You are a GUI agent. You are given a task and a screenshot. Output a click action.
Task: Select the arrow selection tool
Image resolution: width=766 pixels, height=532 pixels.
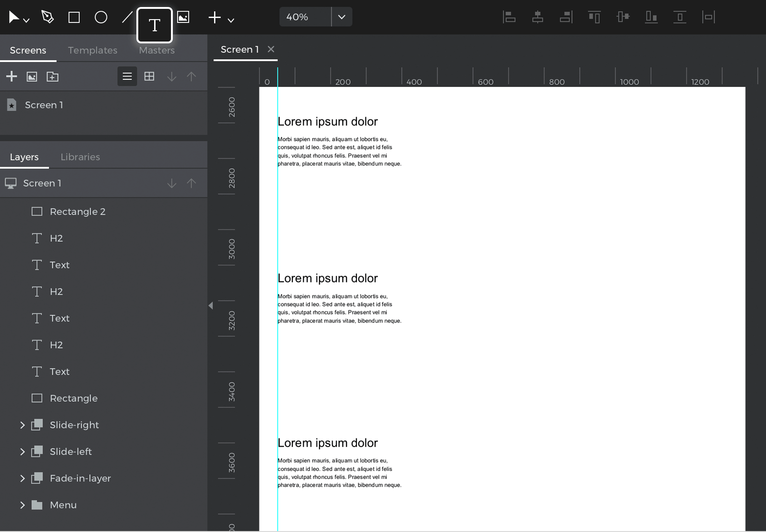[14, 18]
